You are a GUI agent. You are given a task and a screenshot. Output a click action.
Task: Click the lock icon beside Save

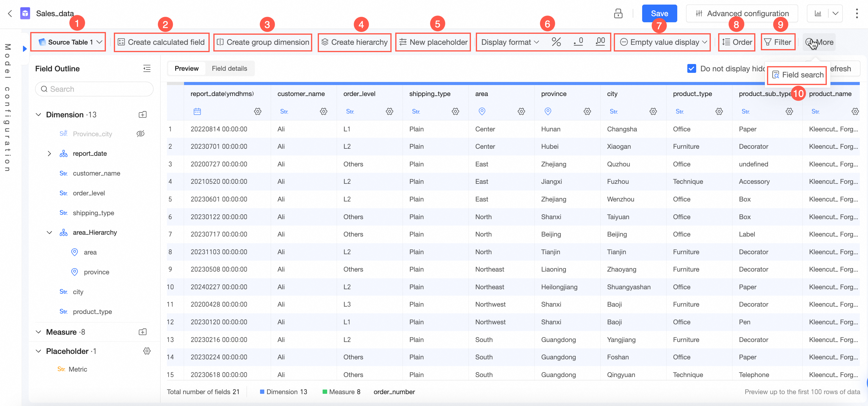pyautogui.click(x=618, y=13)
